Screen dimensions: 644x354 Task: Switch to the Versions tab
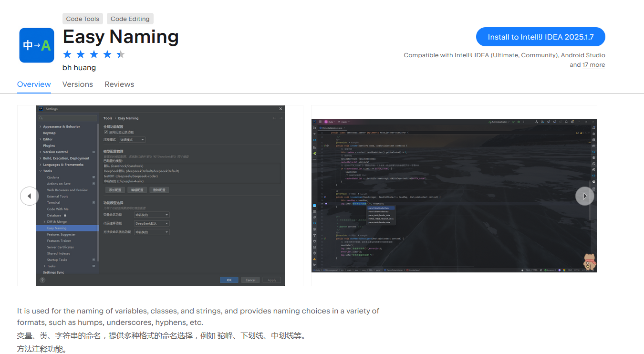tap(78, 84)
